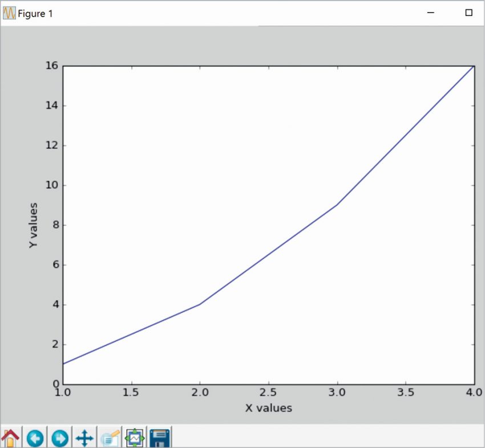485x448 pixels.
Task: Click the 3.5 tick label on x-axis
Action: (406, 392)
